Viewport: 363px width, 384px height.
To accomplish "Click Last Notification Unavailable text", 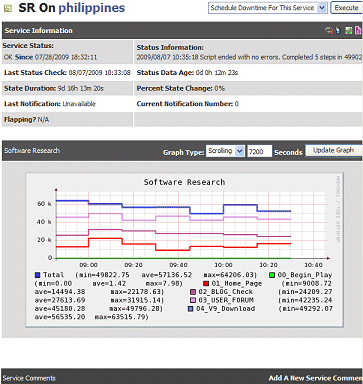I will pos(50,104).
